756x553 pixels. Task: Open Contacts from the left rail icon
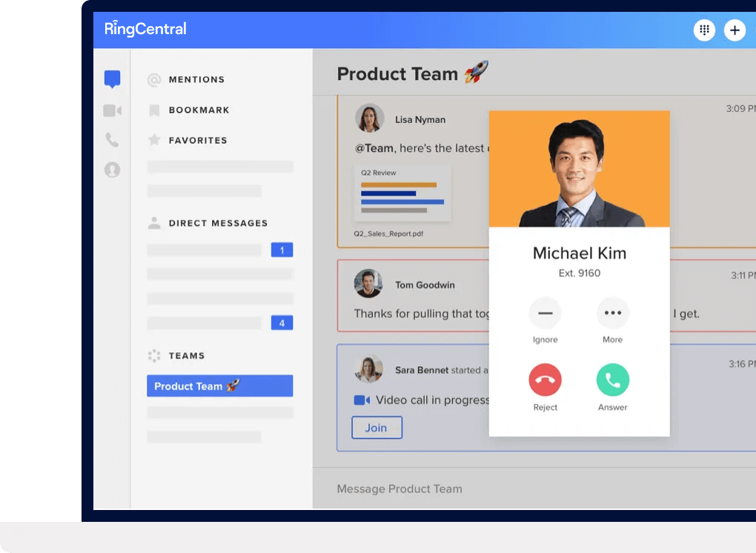click(x=112, y=170)
